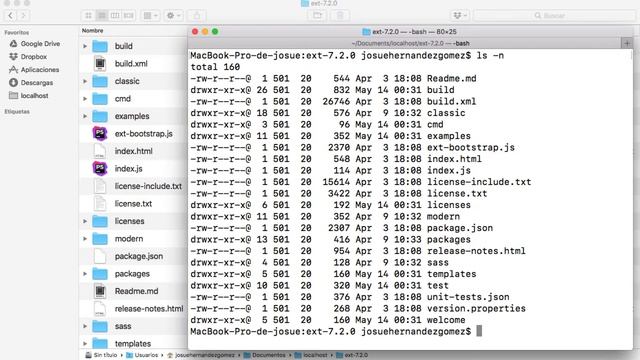Select the build.xml file icon
The width and height of the screenshot is (640, 360).
click(x=100, y=64)
